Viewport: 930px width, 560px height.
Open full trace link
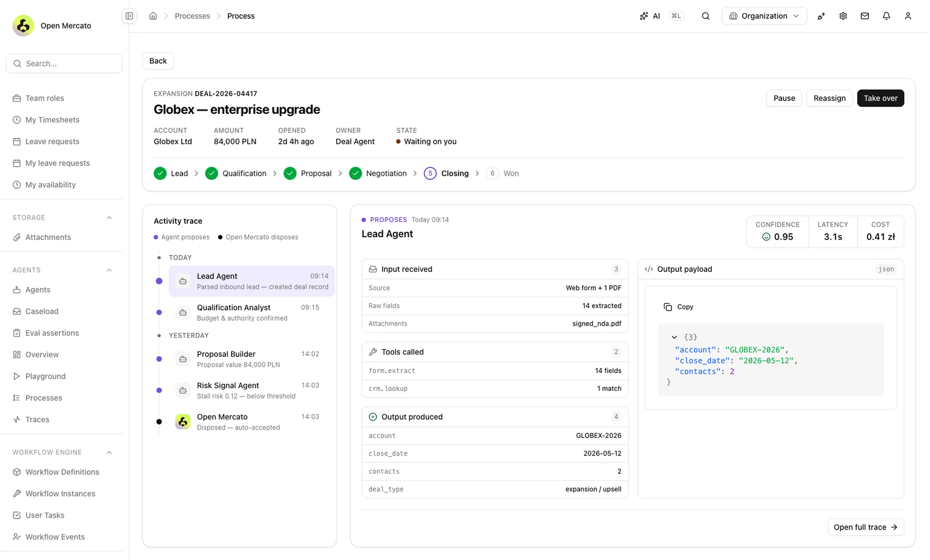(866, 527)
